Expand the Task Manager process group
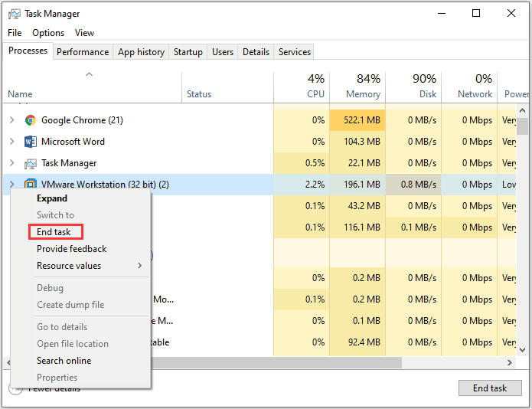Screen dimensions: 532x409 click(x=12, y=163)
